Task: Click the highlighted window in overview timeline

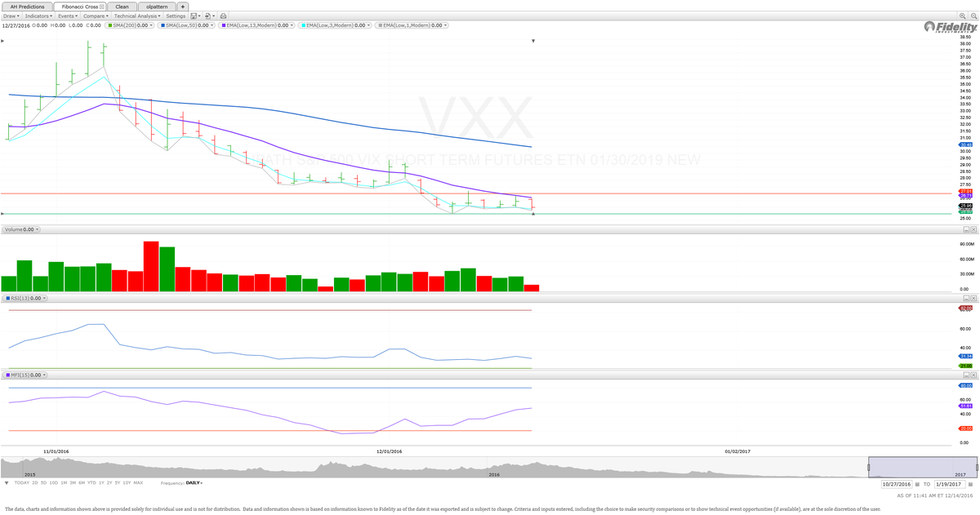Action: pos(922,467)
